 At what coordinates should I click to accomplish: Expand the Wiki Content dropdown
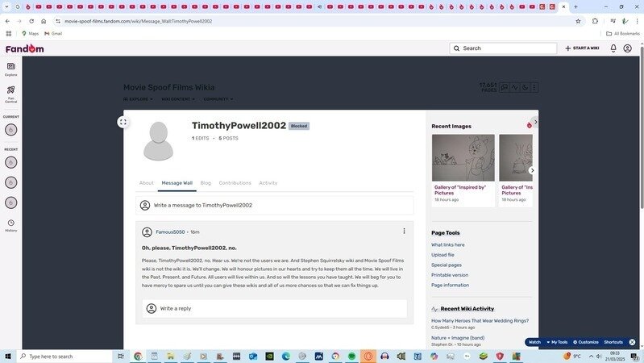(x=178, y=99)
